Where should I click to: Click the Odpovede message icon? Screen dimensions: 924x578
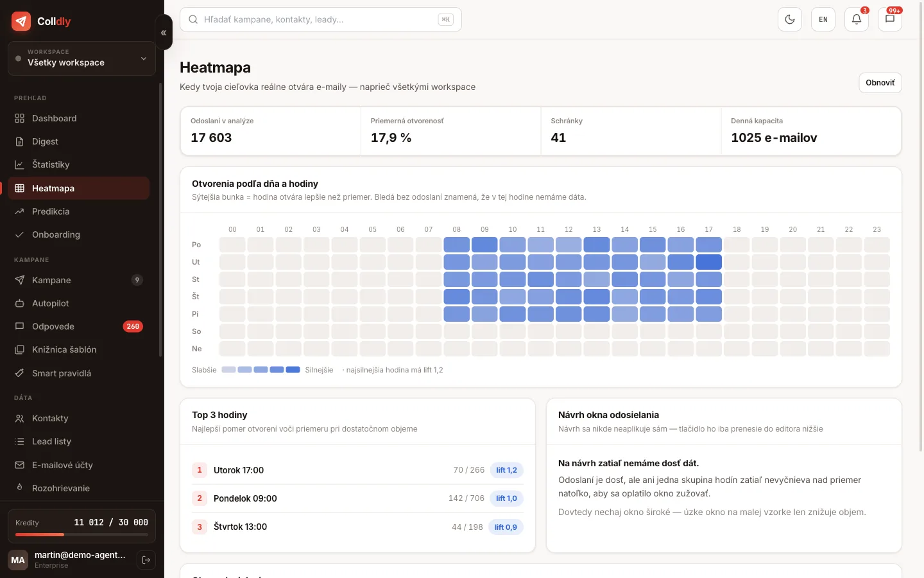point(19,326)
